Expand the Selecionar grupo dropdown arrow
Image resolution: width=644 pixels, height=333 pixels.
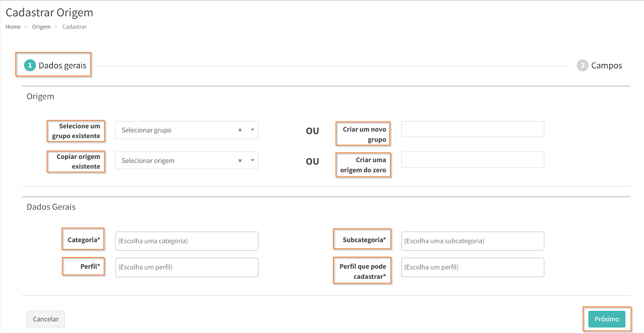tap(252, 130)
